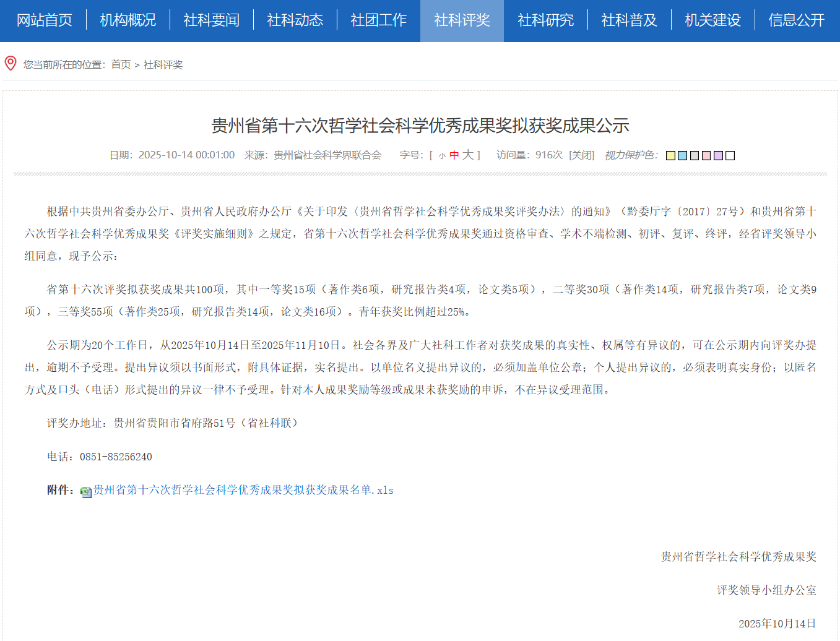The image size is (840, 641).
Task: Click the xls file icon beside attachment
Action: [x=86, y=492]
